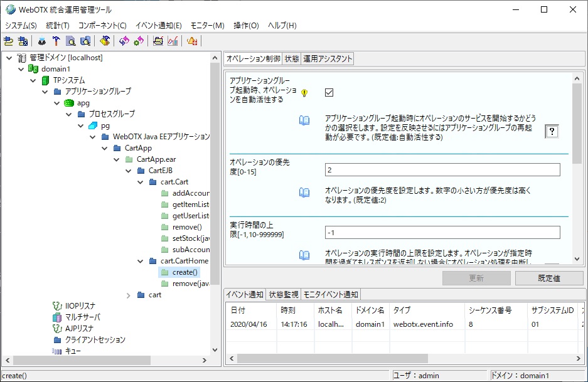588x382 pixels.
Task: Switch to the 状態監視 tab
Action: [284, 294]
